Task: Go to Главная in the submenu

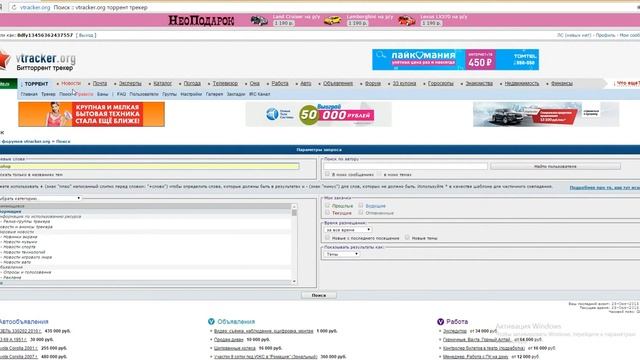Action: [x=29, y=94]
